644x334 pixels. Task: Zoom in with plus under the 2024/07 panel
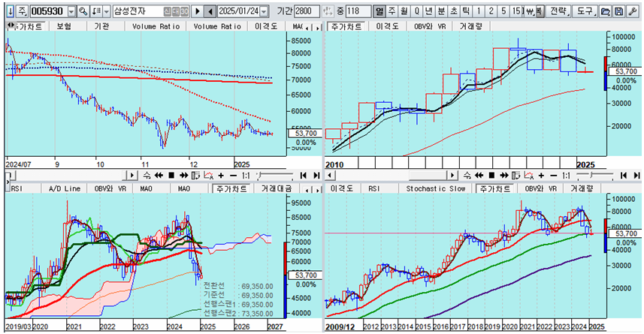(x=221, y=176)
